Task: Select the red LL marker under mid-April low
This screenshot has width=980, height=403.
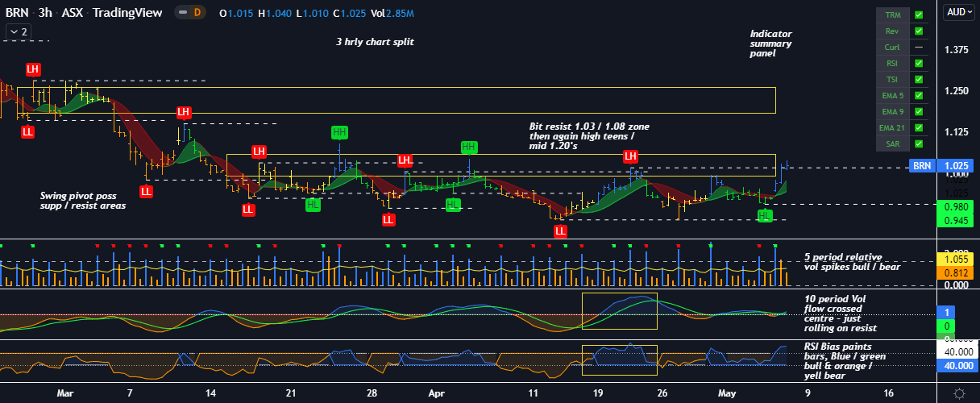Action: 560,231
